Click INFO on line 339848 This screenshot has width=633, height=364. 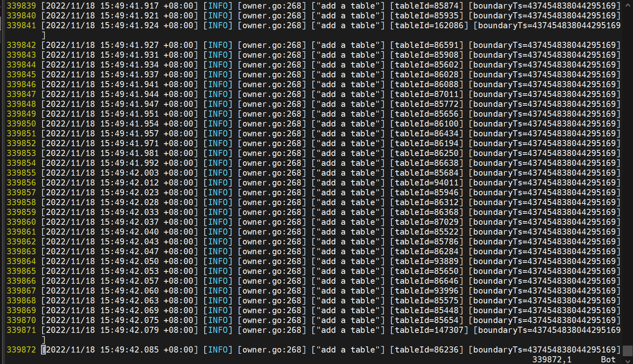[x=218, y=104]
